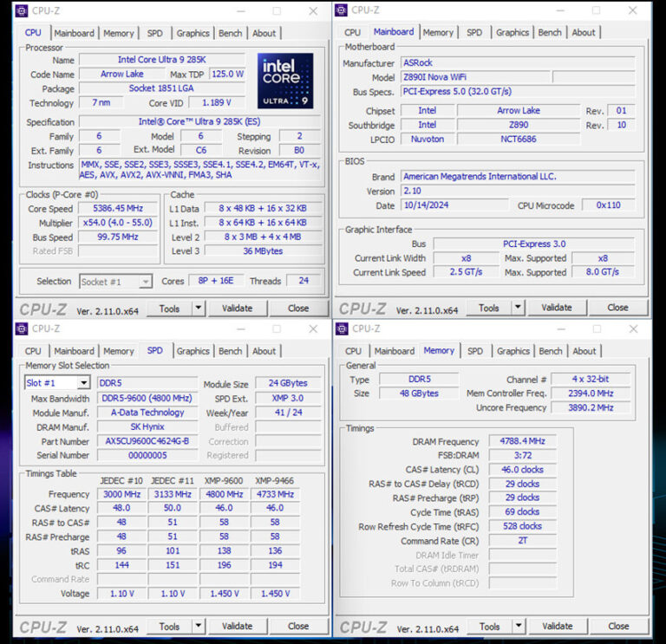The image size is (666, 644).
Task: Open the About tab in the Mainboard window
Action: pos(584,32)
